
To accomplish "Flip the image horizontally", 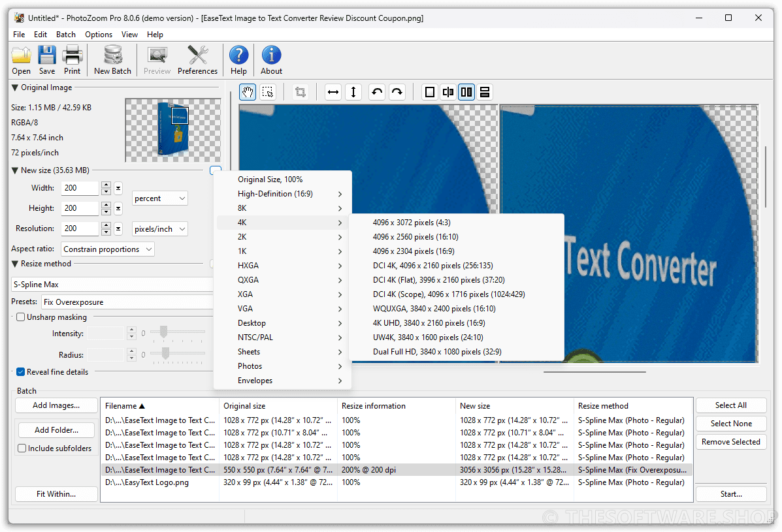I will click(x=333, y=92).
